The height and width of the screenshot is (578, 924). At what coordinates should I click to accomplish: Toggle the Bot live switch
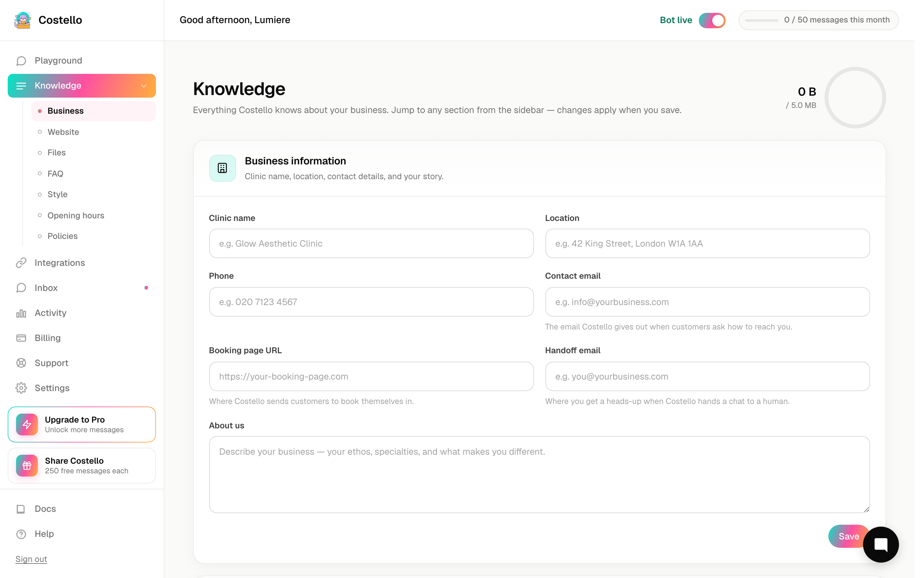point(712,20)
